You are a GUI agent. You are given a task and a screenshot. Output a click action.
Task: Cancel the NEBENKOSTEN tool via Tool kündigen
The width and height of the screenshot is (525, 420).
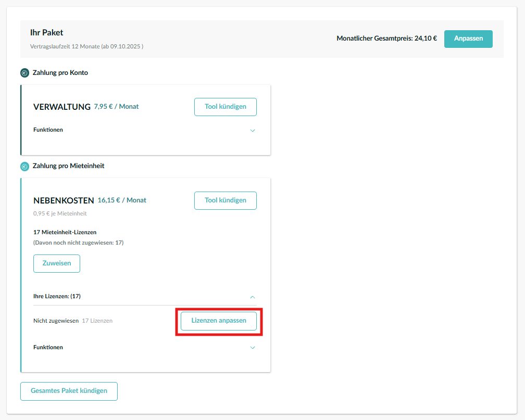(225, 200)
